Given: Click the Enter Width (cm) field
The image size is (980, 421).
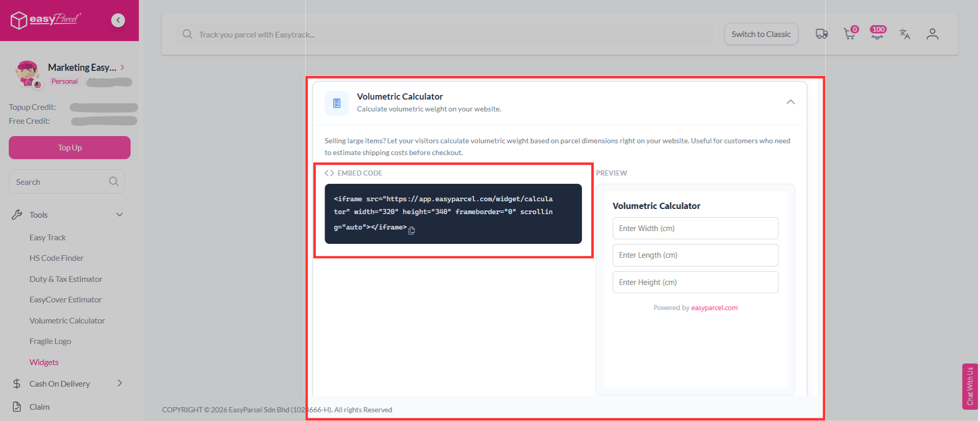Looking at the screenshot, I should [x=695, y=228].
